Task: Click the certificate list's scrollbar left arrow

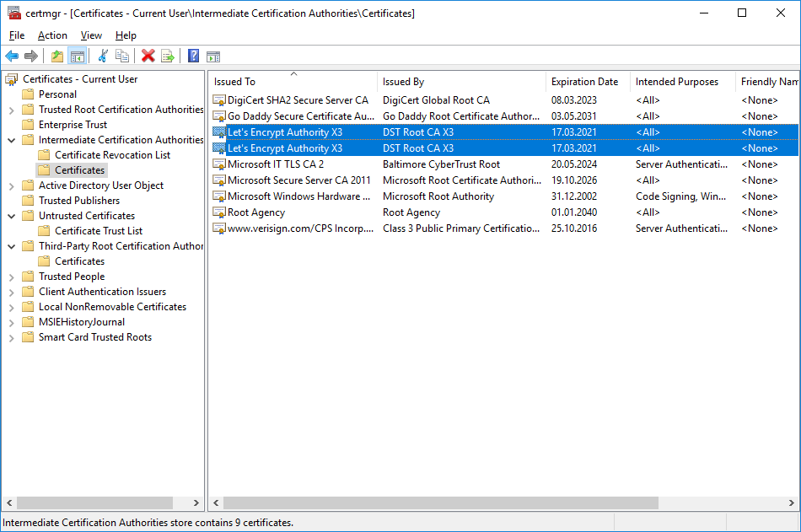Action: [x=216, y=502]
